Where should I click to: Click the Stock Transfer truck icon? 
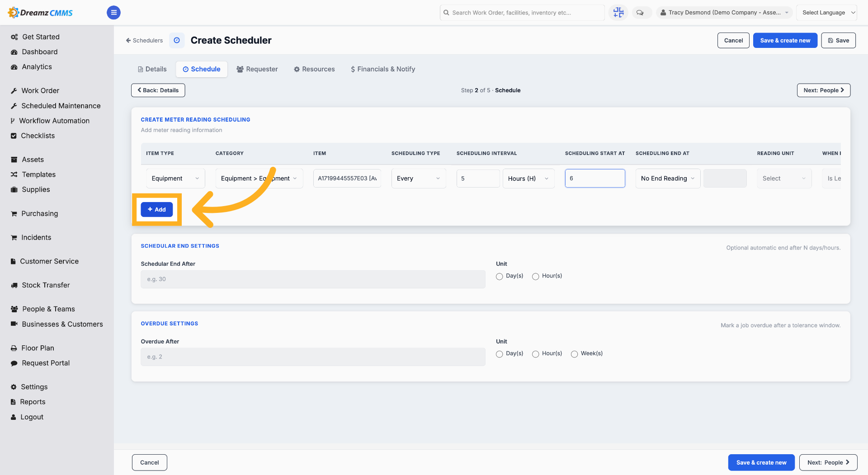coord(14,285)
